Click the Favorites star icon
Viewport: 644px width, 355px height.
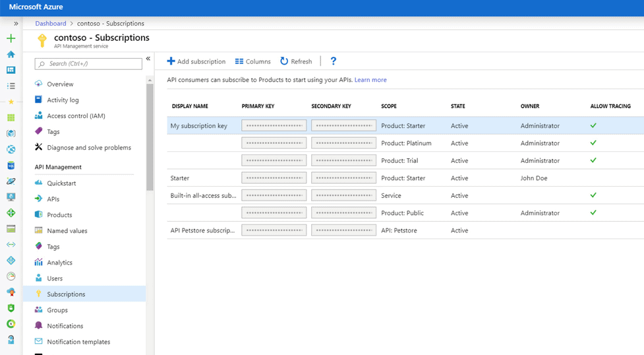click(x=11, y=102)
